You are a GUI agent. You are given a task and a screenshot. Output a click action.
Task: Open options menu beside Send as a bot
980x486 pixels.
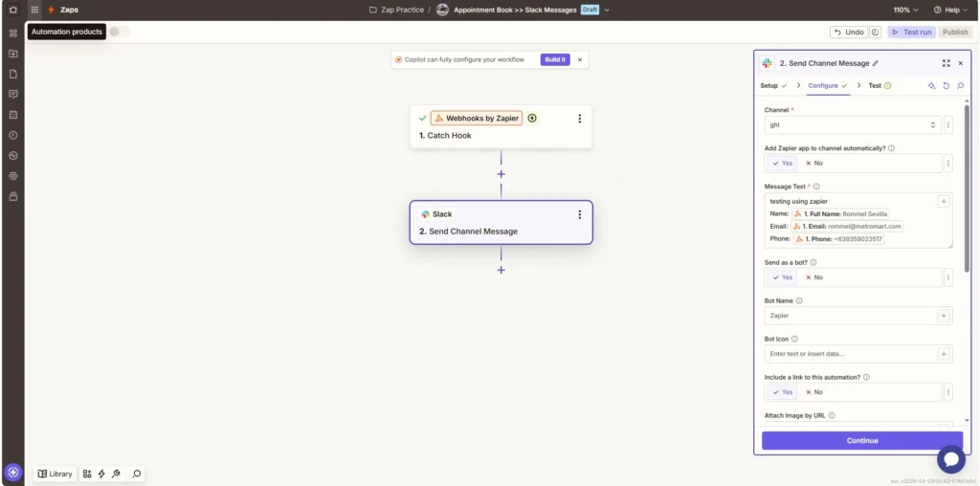(x=948, y=277)
